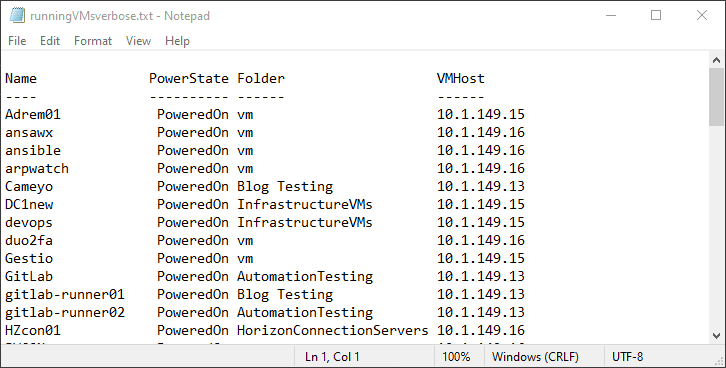The width and height of the screenshot is (726, 368).
Task: Click the VMHost column header text
Action: click(461, 78)
